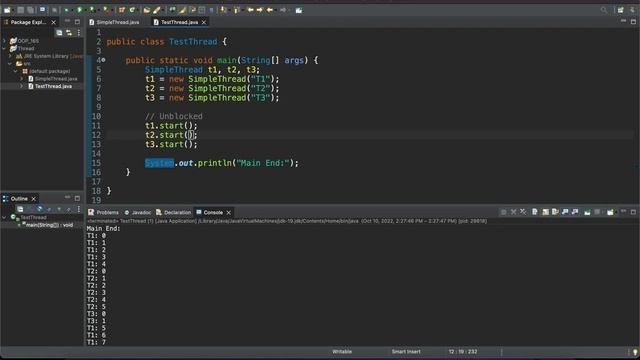Click 'Smart Insert' in the status bar
Screen dimensions: 640x360
click(406, 351)
